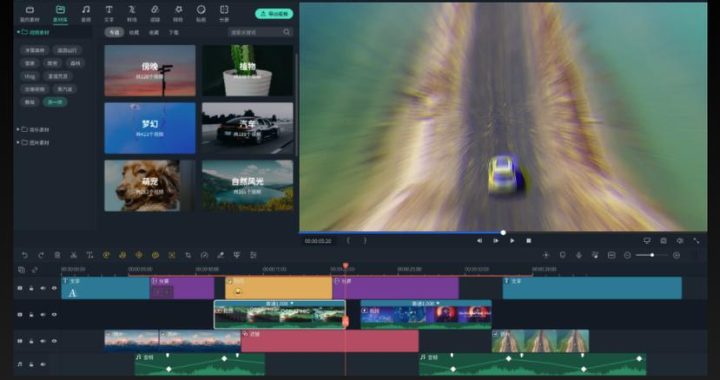Click the redo arrow in timeline toolbar

(x=41, y=255)
